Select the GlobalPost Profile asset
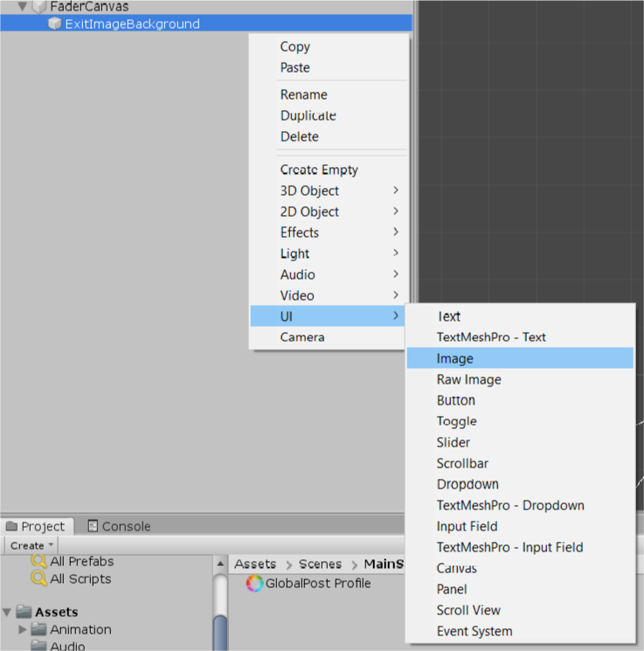The image size is (644, 651). [x=318, y=584]
